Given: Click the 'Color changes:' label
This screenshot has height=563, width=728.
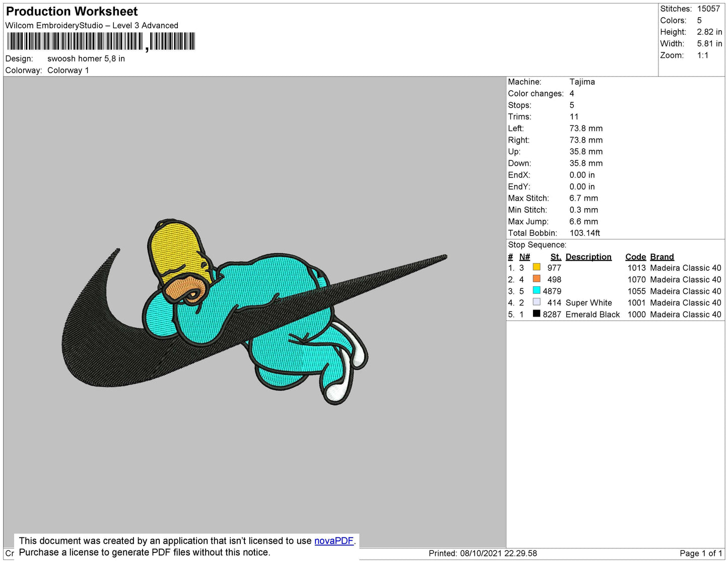Looking at the screenshot, I should click(x=536, y=94).
